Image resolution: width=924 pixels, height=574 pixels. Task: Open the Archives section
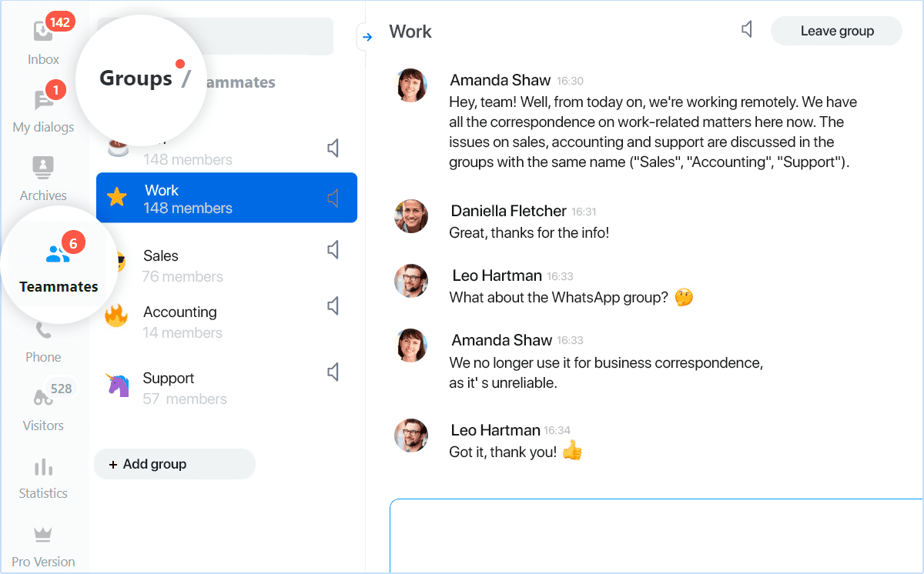42,173
